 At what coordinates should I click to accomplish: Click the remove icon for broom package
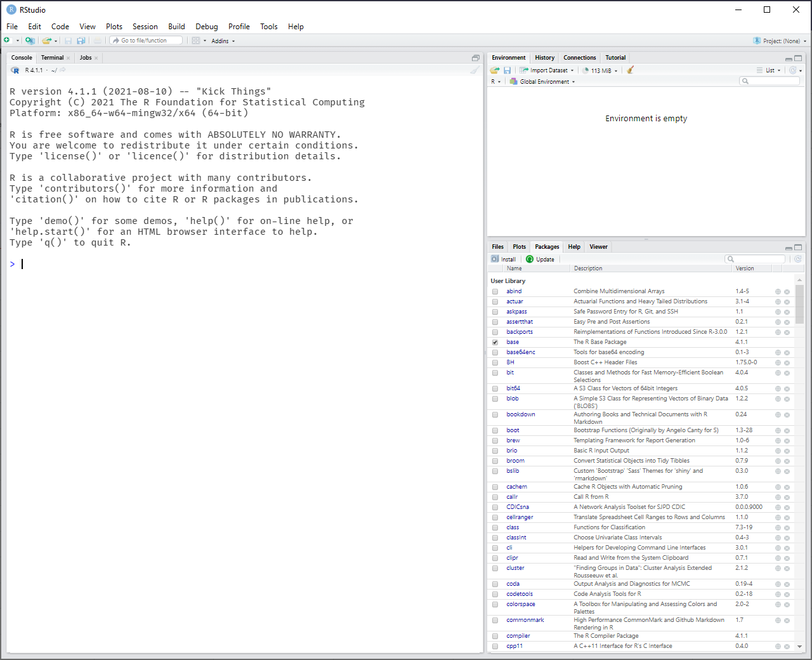pos(787,461)
